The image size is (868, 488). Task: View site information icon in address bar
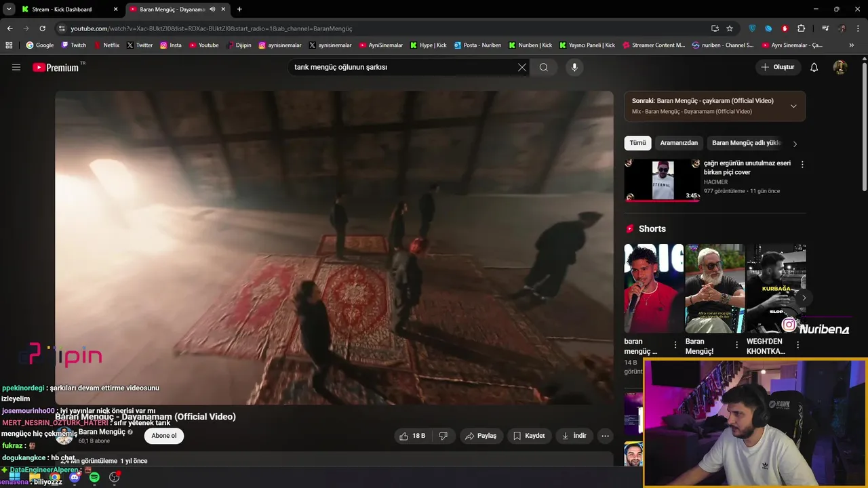coord(62,28)
